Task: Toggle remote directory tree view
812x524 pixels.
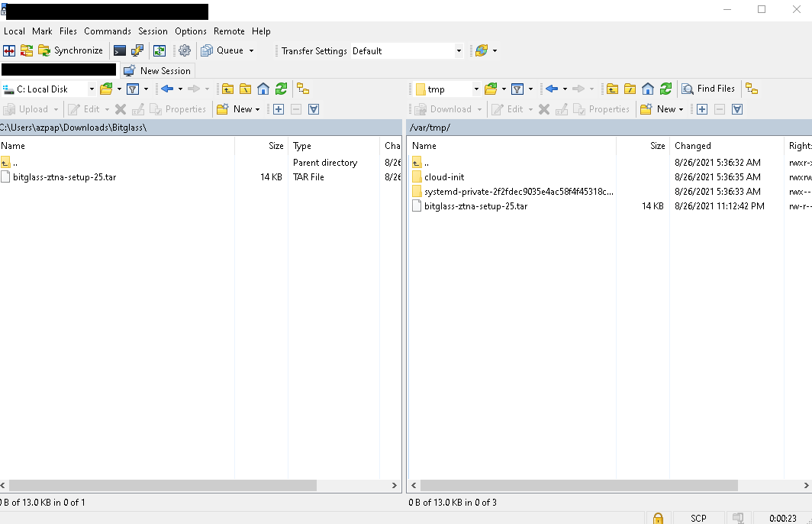Action: click(752, 89)
